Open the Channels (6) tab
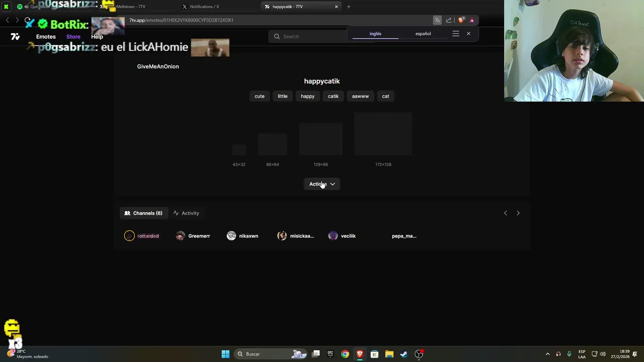Viewport: 644px width, 362px height. coord(143,213)
